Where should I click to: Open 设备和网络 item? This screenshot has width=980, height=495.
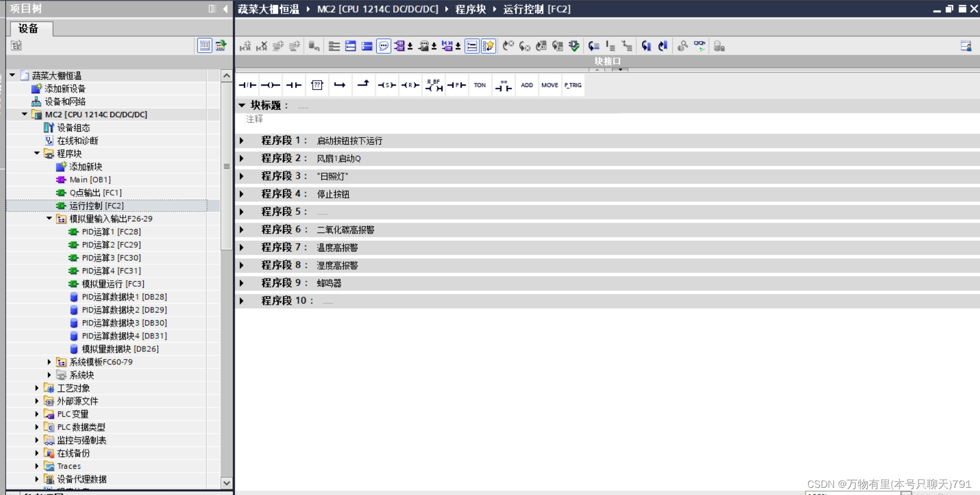coord(65,101)
